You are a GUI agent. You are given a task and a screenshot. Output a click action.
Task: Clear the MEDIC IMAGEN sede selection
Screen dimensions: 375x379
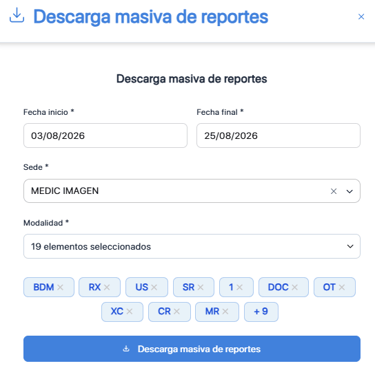[334, 191]
